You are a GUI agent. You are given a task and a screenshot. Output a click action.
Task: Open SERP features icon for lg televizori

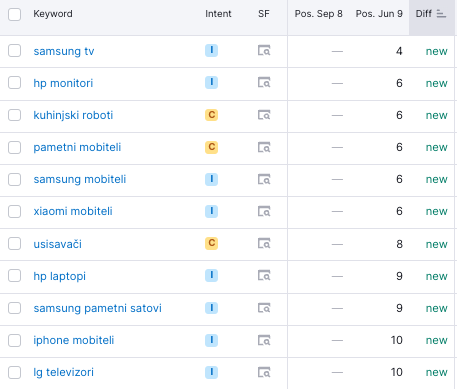tap(264, 372)
